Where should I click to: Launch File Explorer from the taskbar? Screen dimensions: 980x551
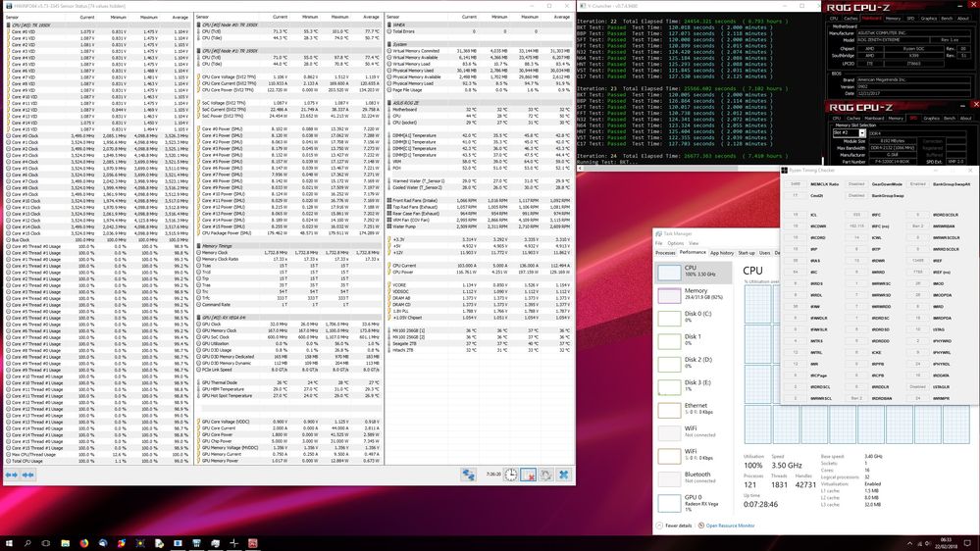(65, 543)
